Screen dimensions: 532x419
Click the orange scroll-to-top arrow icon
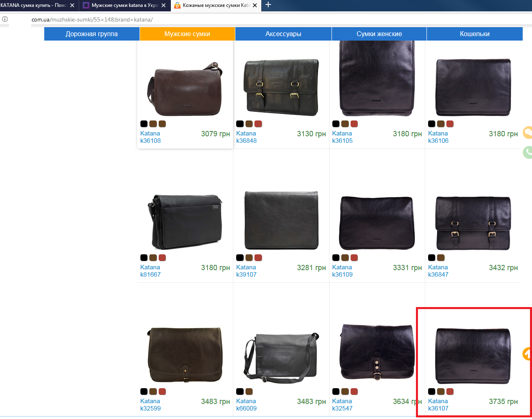click(x=527, y=354)
